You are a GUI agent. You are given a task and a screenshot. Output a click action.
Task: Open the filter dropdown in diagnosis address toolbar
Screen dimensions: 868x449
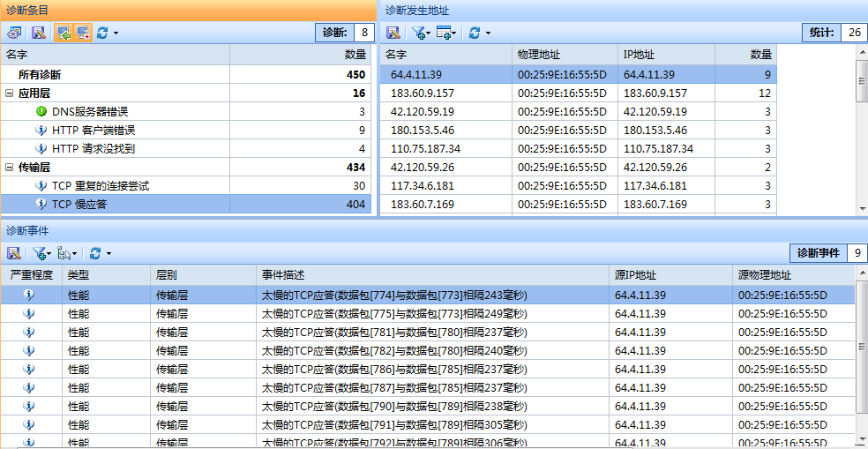click(x=422, y=34)
